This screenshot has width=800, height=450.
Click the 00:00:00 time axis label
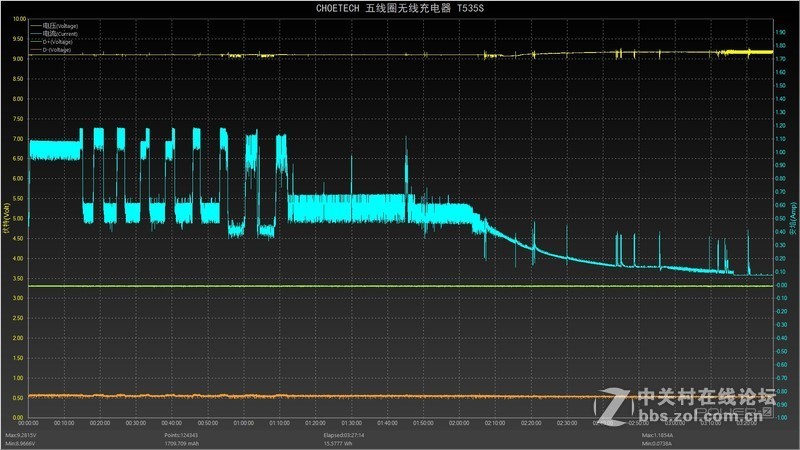coord(29,423)
